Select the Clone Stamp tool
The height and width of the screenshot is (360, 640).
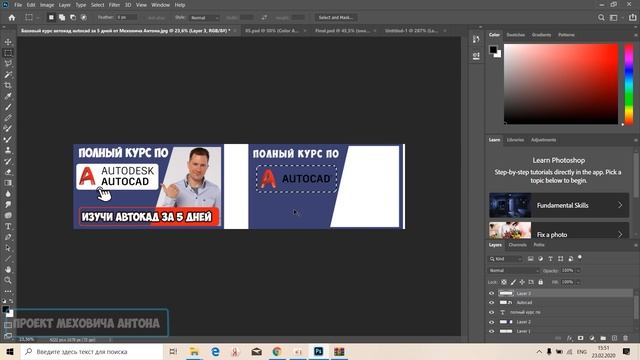8,150
